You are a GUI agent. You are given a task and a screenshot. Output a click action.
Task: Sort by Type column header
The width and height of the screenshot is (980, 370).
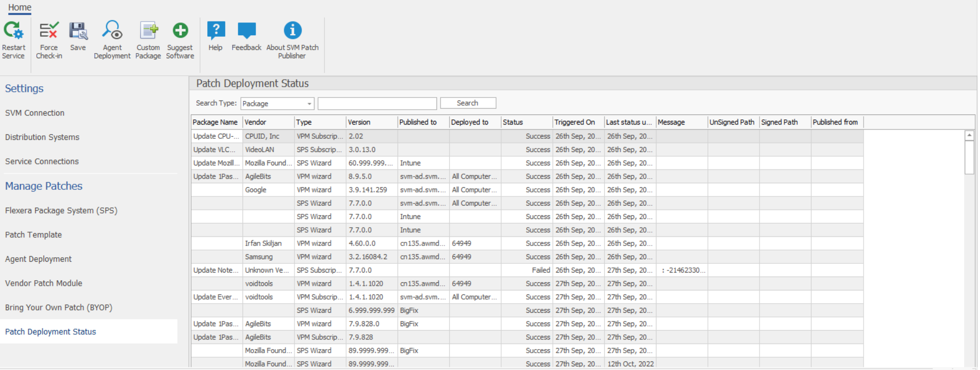click(321, 122)
